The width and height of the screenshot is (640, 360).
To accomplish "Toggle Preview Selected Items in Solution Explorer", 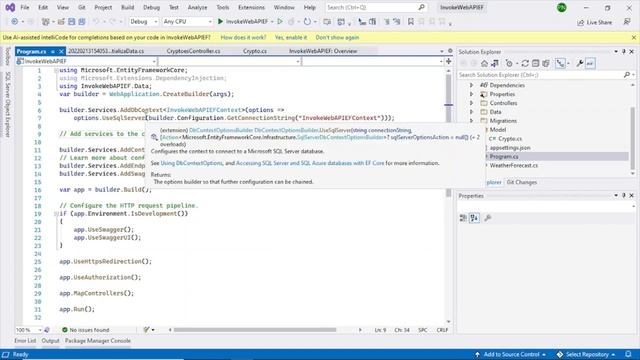I will coord(590,63).
